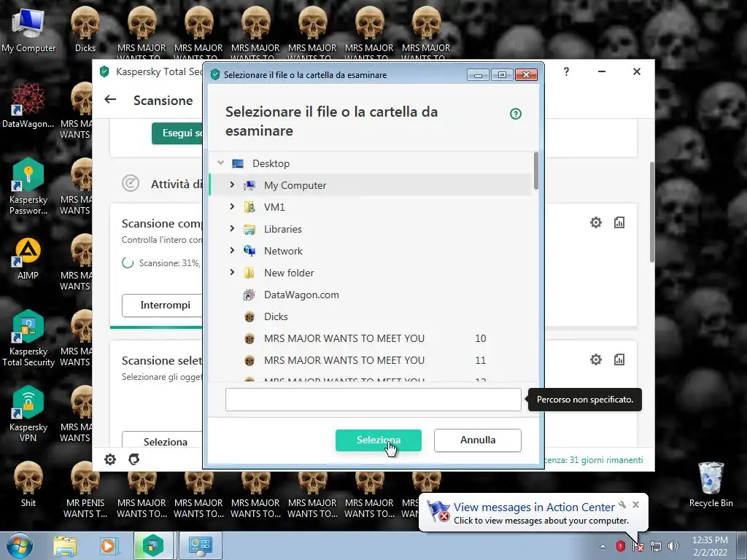Click red Kaspersky tray icon

[620, 546]
